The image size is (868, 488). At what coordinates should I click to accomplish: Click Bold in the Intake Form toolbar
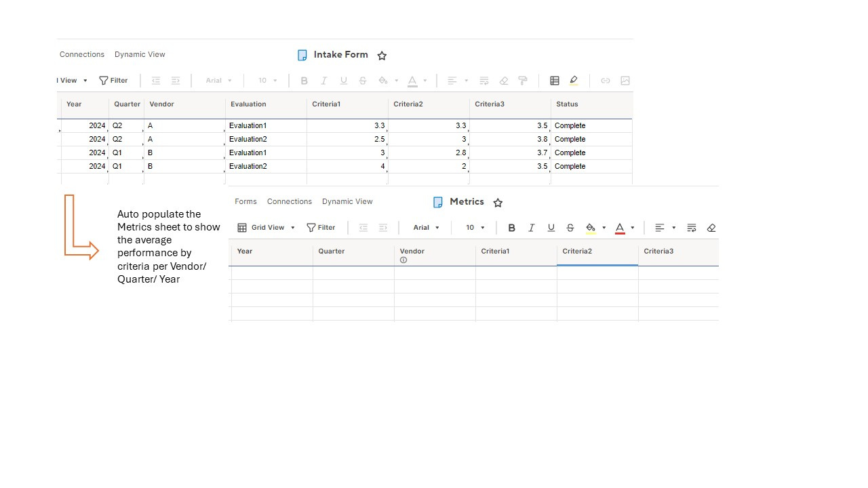coord(304,81)
